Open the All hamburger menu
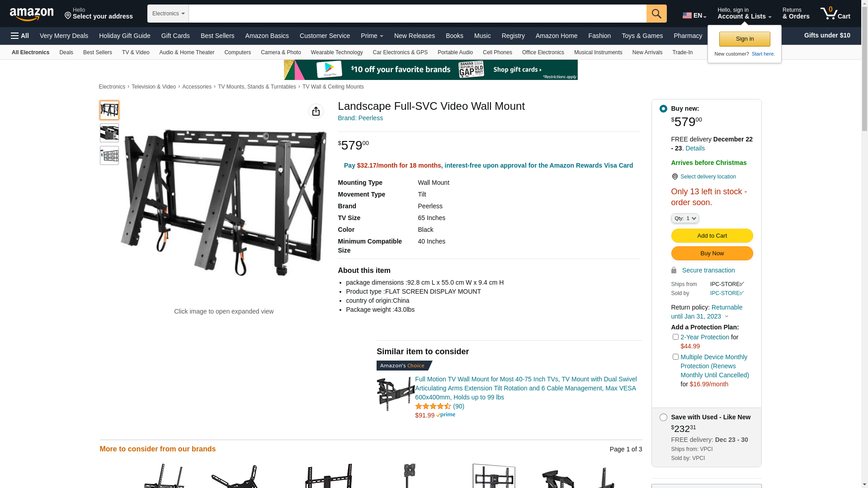The image size is (868, 488). pos(20,36)
